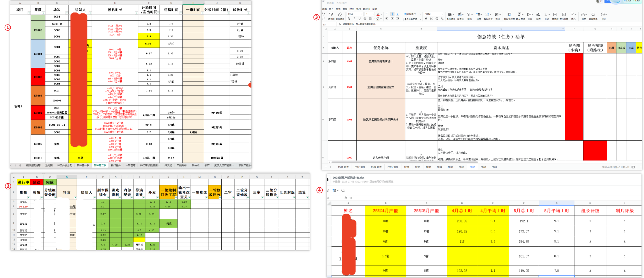Toggle Italic formatting in toolbar
Image resolution: width=644 pixels, height=278 pixels.
354,19
